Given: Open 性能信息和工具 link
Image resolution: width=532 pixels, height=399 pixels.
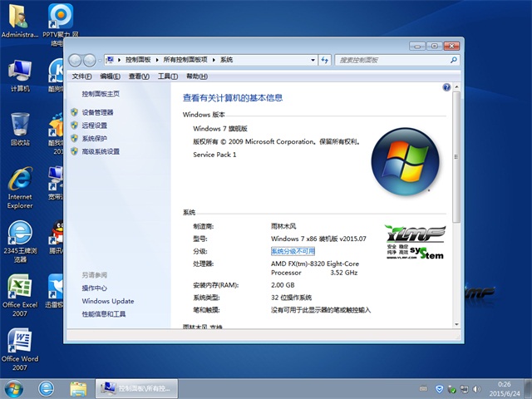Looking at the screenshot, I should (x=103, y=314).
